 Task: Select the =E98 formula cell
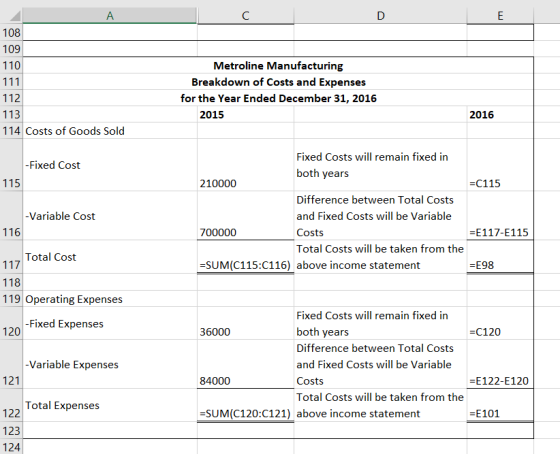click(x=500, y=257)
